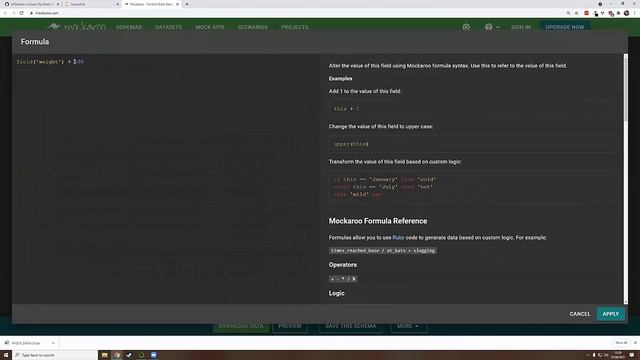640x360 pixels.
Task: Click the 'this + 1' example code
Action: coord(473,109)
